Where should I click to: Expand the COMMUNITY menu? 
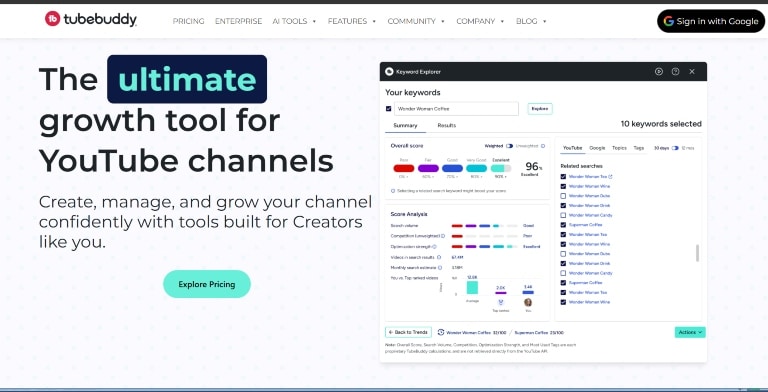[x=416, y=21]
